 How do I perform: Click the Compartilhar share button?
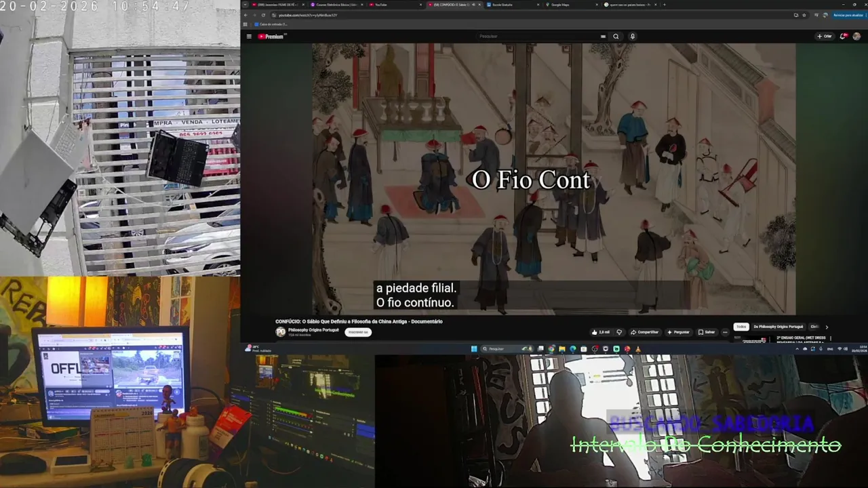click(x=645, y=332)
